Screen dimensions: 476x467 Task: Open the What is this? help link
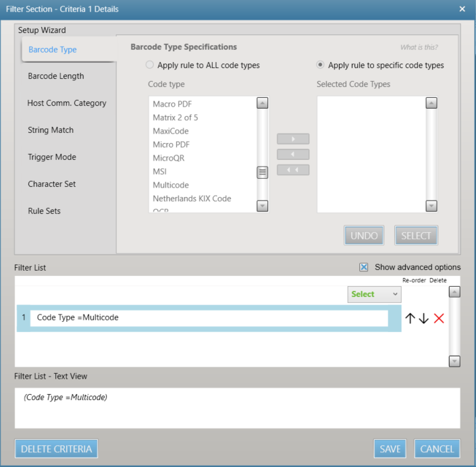pos(419,47)
